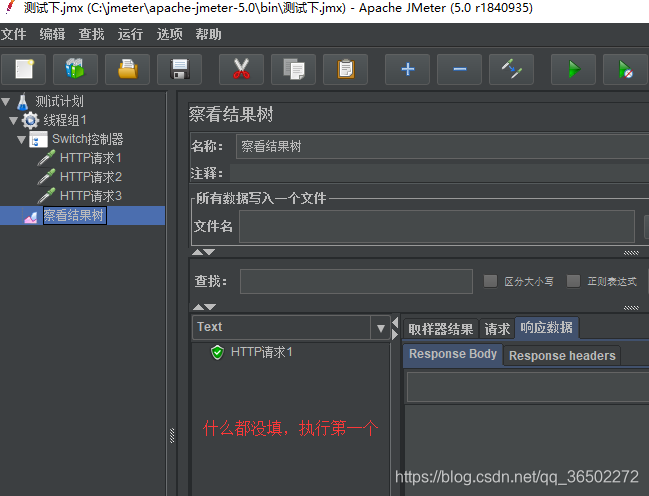
Task: Click the Open file folder icon
Action: coord(127,69)
